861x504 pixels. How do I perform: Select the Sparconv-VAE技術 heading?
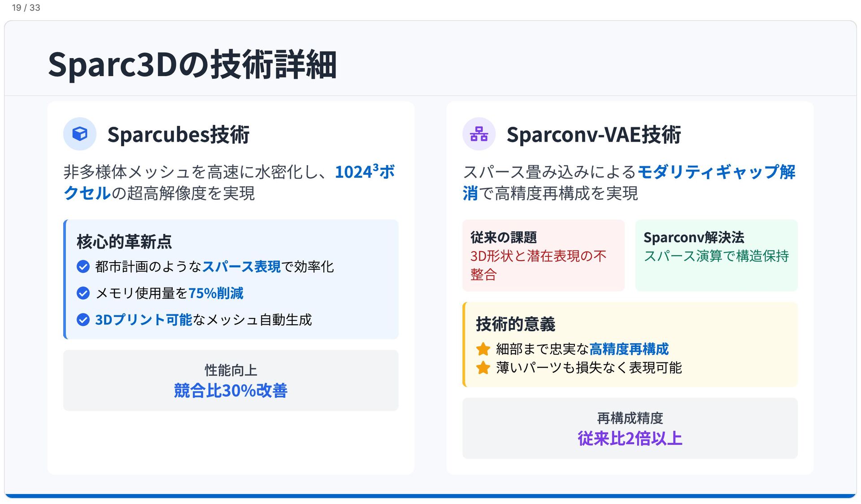coord(594,134)
